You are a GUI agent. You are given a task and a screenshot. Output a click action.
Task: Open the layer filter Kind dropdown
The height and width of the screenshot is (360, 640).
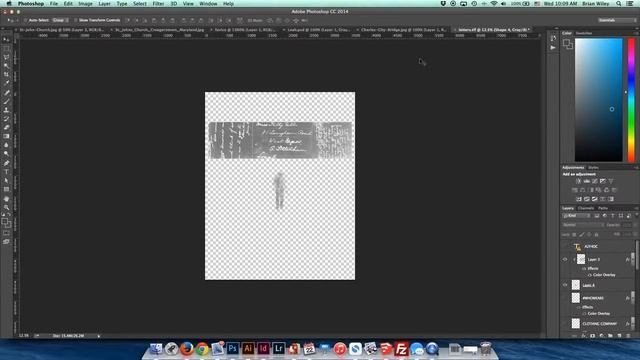pos(576,216)
